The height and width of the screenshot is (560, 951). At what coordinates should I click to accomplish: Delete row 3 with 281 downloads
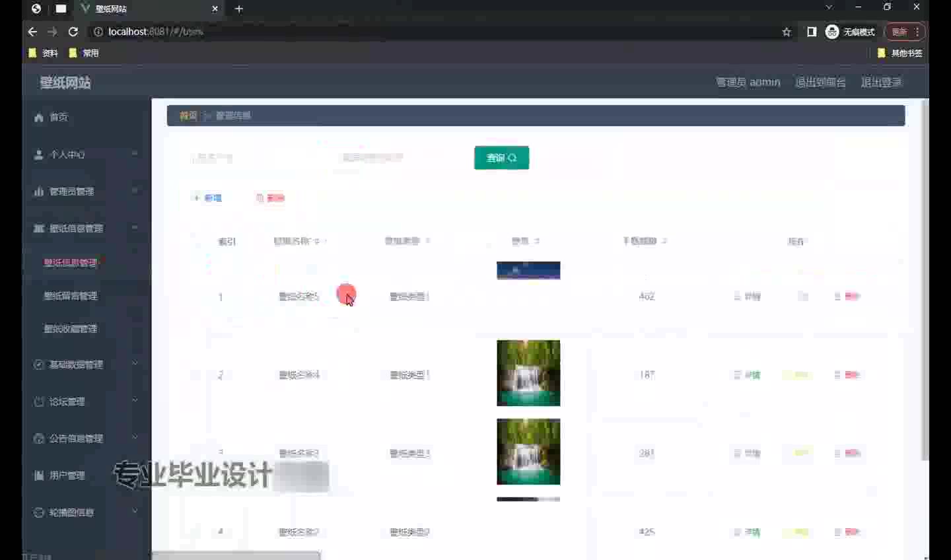click(847, 454)
